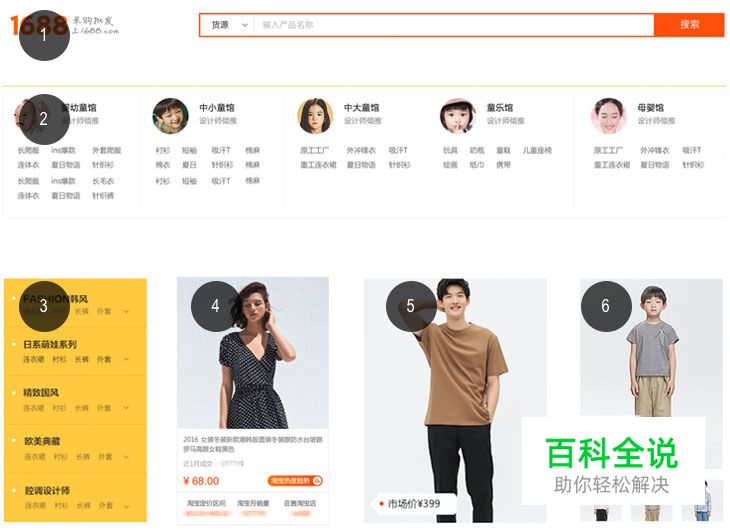730x530 pixels.
Task: Select the 欧美典藏 sidebar category
Action: (42, 441)
